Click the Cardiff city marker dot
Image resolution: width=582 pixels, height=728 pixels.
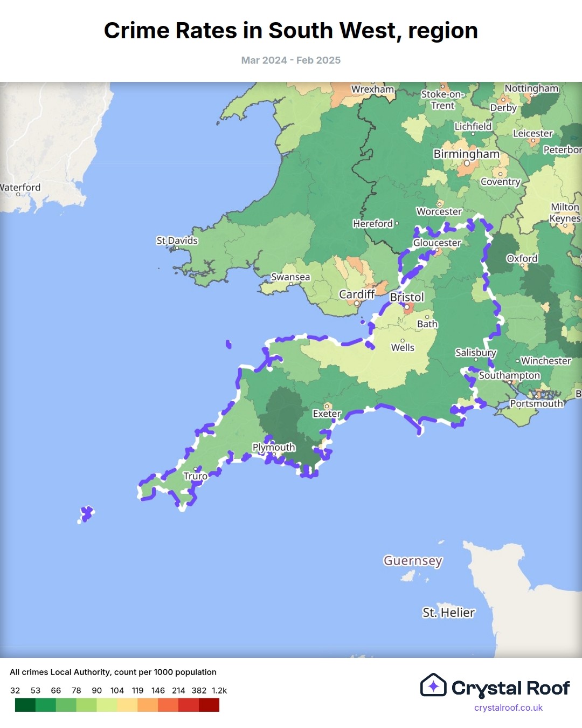357,304
